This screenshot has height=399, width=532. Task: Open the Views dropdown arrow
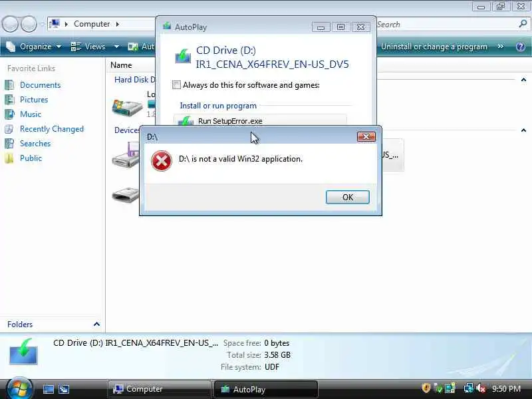click(116, 47)
